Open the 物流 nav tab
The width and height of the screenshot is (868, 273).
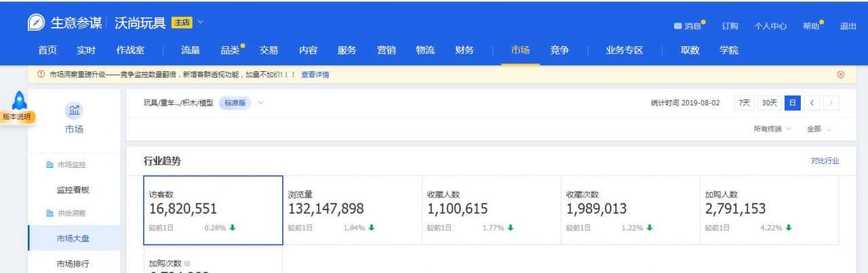pyautogui.click(x=425, y=50)
